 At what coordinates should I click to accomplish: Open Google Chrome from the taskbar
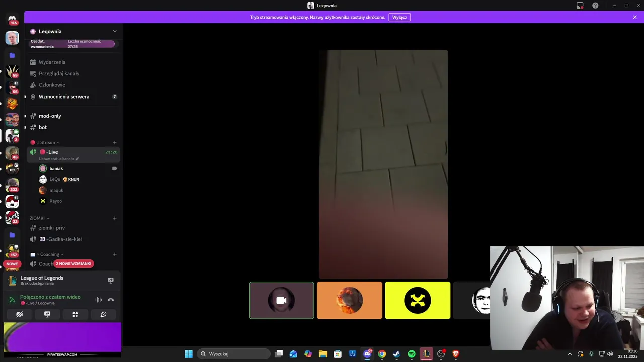(x=382, y=354)
